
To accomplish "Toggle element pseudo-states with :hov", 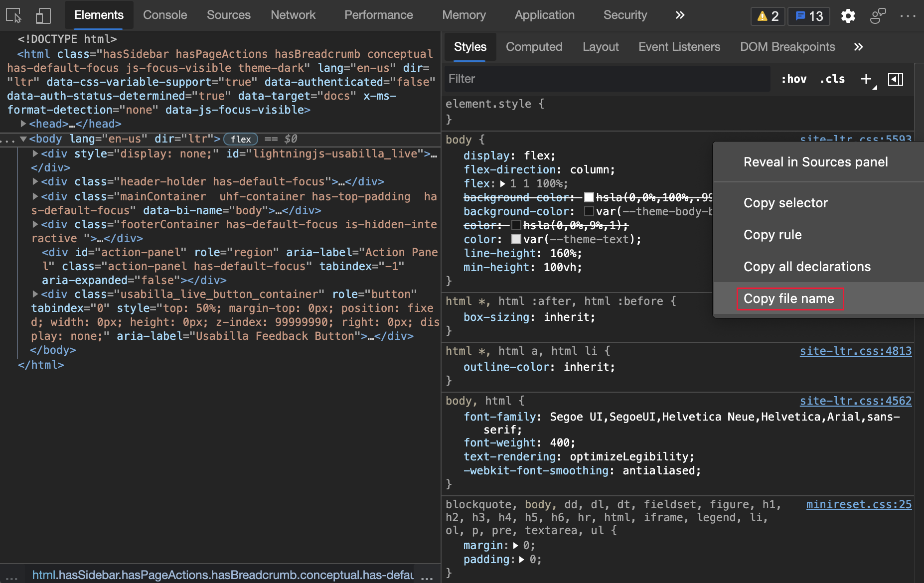I will [793, 79].
